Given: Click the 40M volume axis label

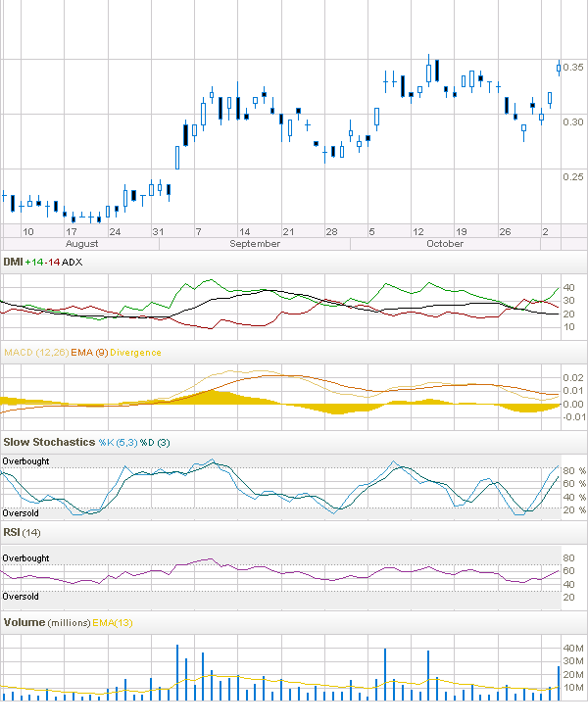Looking at the screenshot, I should click(x=573, y=648).
